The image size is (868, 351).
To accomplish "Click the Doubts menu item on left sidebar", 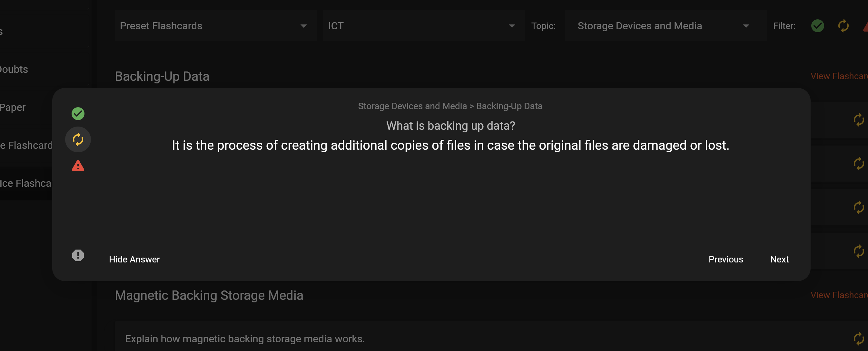I will click(13, 69).
